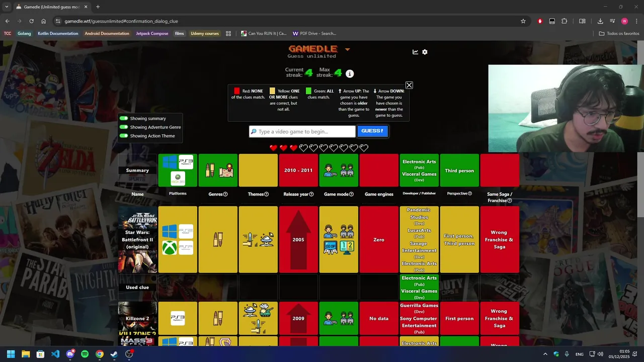Open the Jetpack Compose bookmark
This screenshot has height=362, width=644.
tap(152, 34)
